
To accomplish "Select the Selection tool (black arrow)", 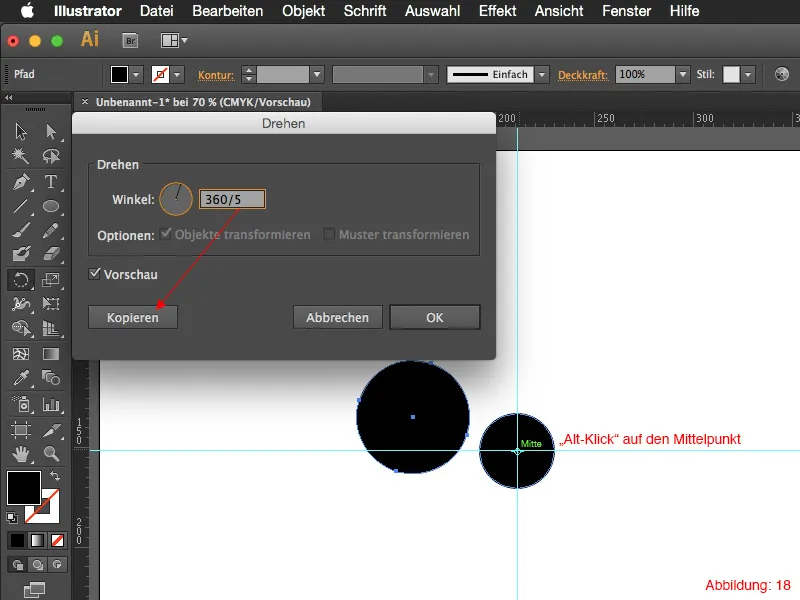I will click(21, 132).
